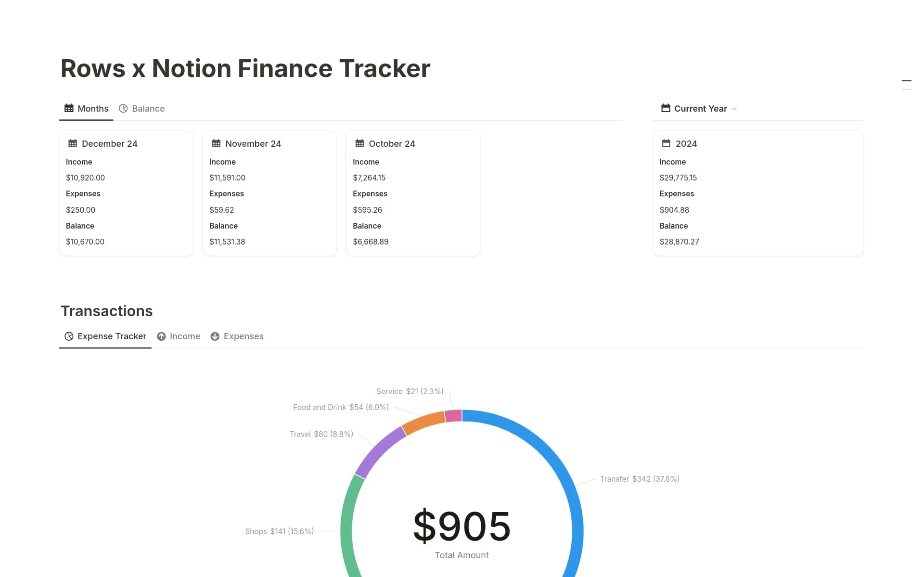Click the calendar icon next to Current Year

point(666,108)
